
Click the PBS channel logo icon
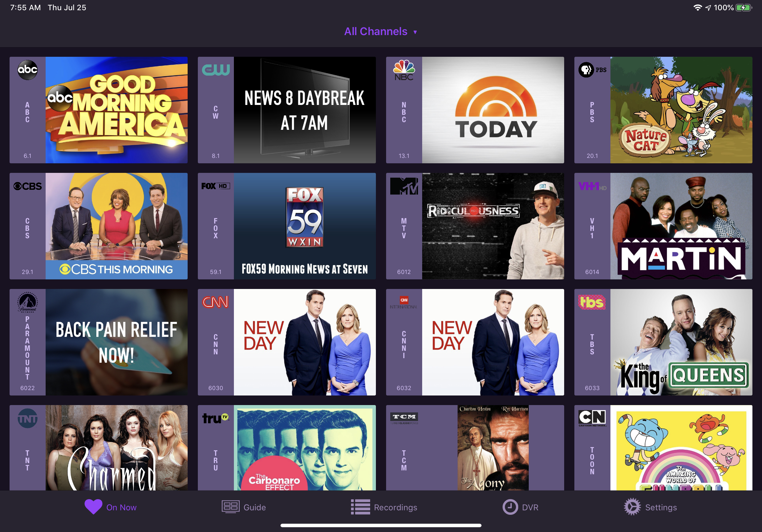[x=593, y=70]
